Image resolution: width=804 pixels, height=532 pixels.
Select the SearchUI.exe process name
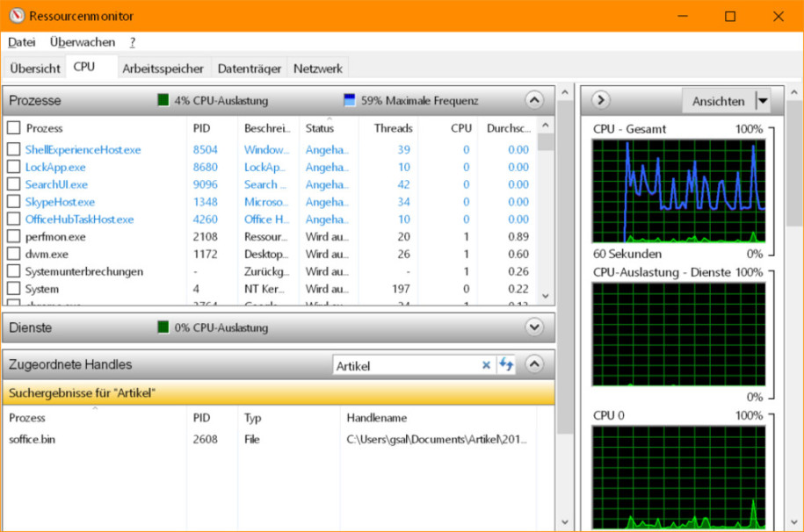point(56,184)
